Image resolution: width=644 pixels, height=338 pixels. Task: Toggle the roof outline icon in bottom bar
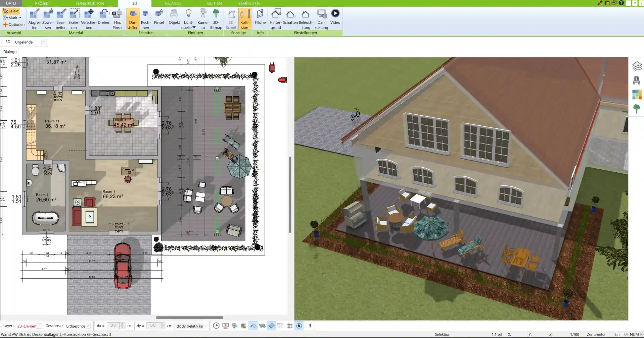point(253,326)
